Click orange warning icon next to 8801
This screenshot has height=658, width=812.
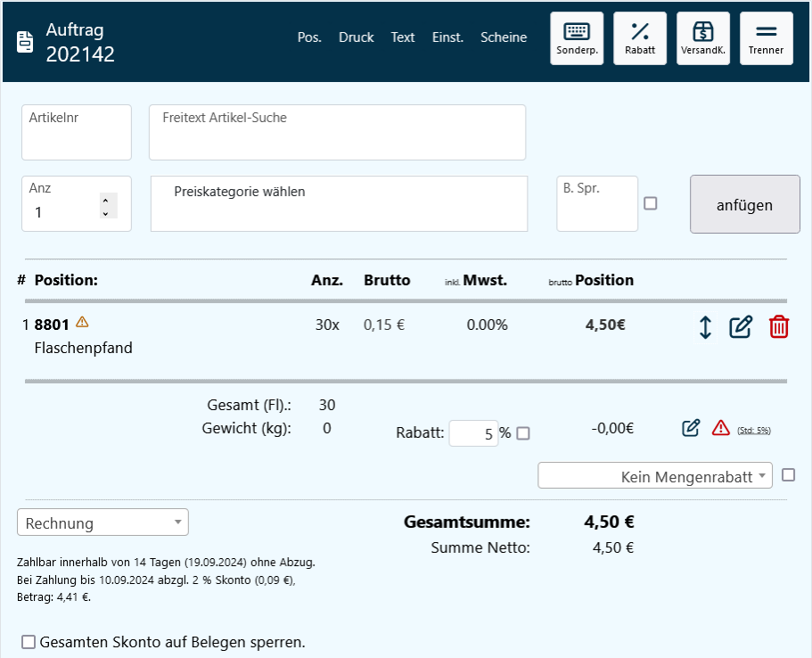pos(82,322)
